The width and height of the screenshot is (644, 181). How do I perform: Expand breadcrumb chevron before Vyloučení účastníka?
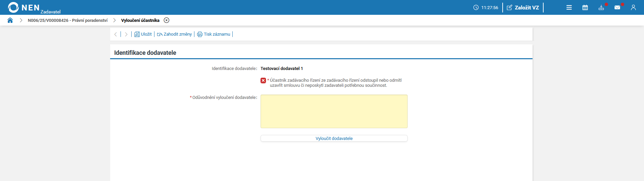click(x=114, y=21)
